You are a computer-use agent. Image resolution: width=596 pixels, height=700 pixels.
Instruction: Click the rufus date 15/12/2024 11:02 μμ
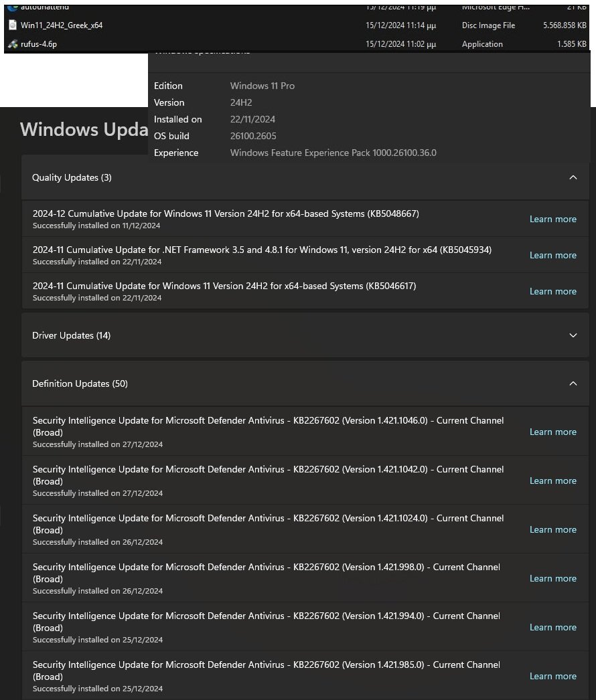[x=400, y=44]
